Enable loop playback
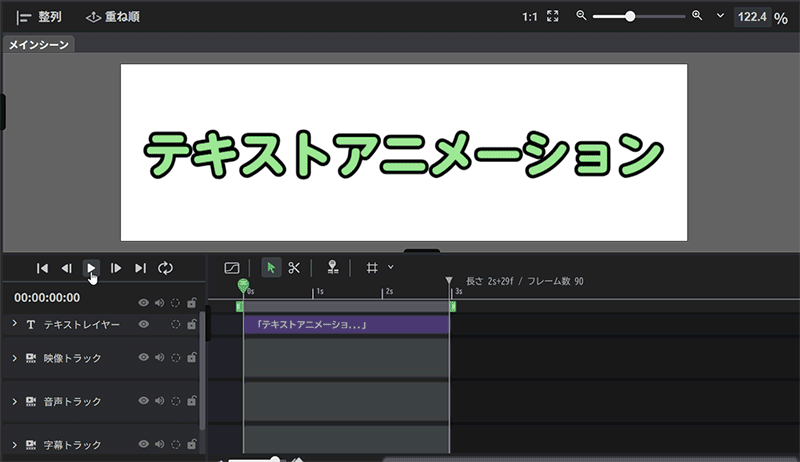 [x=166, y=268]
